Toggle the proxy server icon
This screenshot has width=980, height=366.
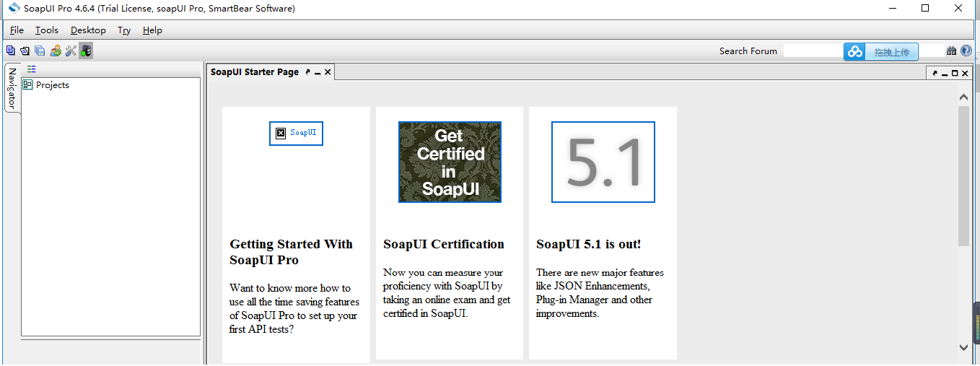(x=86, y=51)
